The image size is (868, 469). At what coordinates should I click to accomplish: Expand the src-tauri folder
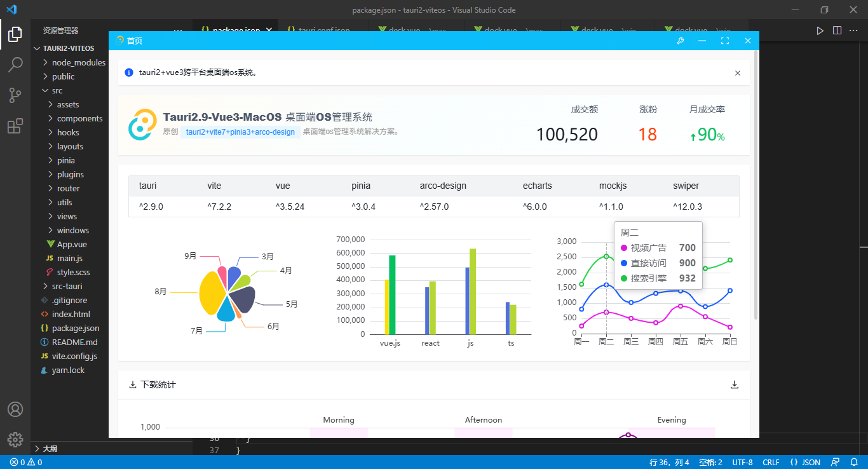(x=45, y=286)
